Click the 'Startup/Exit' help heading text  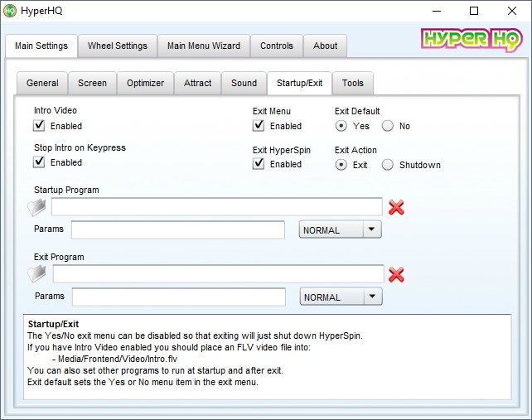[x=53, y=324]
